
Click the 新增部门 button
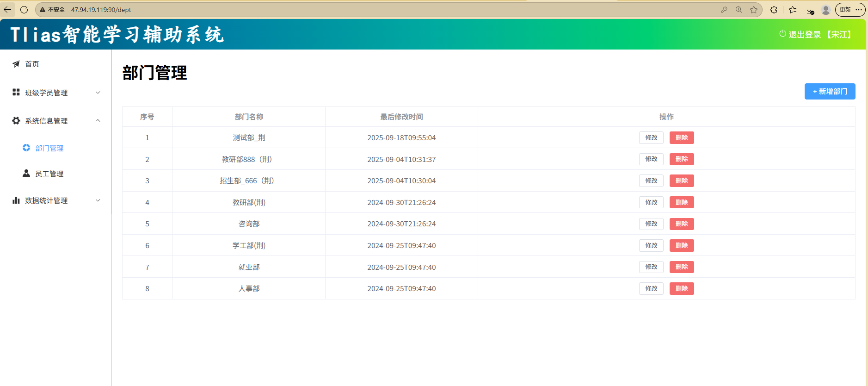tap(830, 92)
